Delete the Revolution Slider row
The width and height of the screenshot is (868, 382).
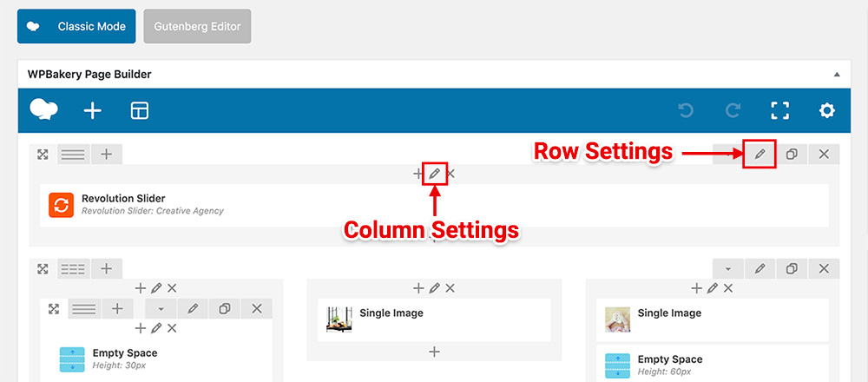[x=824, y=155]
